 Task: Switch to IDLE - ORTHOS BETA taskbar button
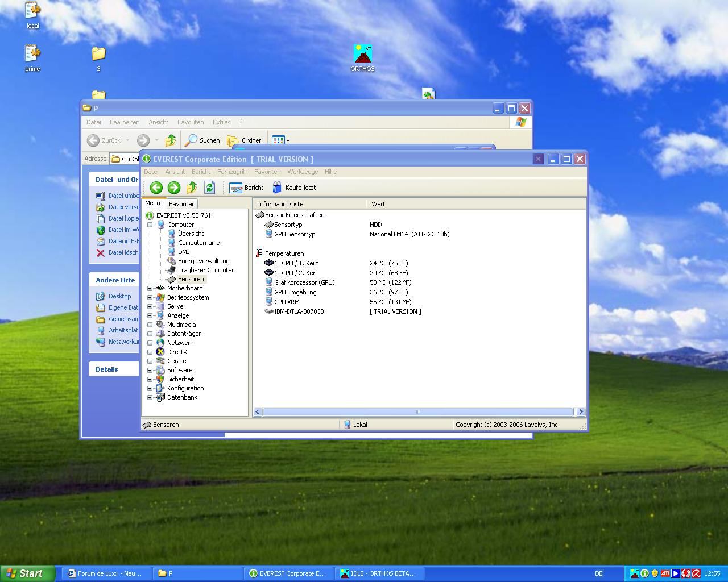click(x=380, y=573)
